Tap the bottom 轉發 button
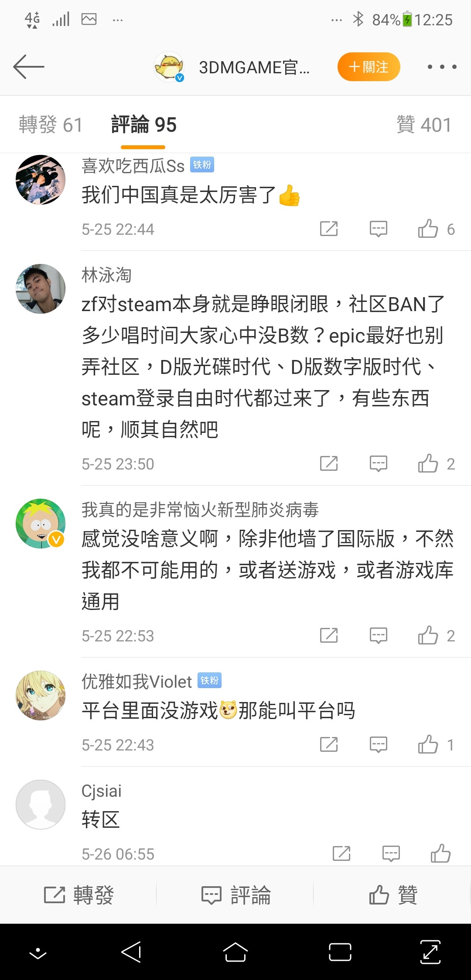Image resolution: width=471 pixels, height=980 pixels. point(78,895)
